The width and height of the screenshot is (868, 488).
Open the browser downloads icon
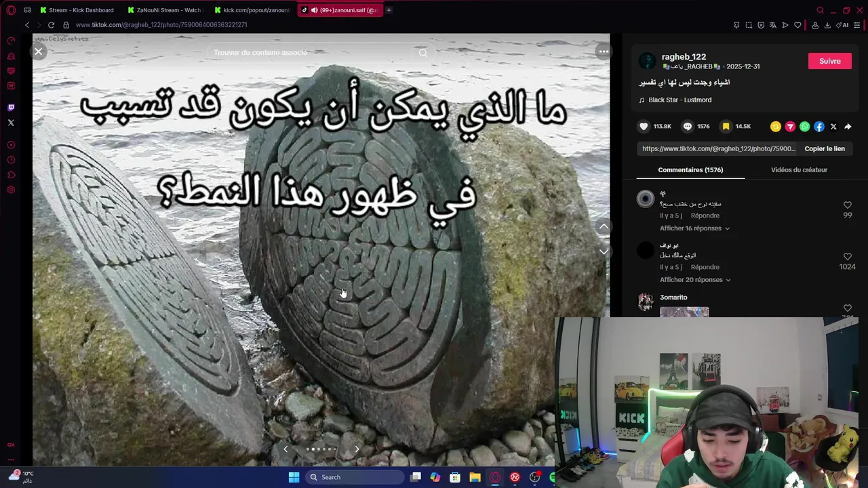[x=827, y=25]
